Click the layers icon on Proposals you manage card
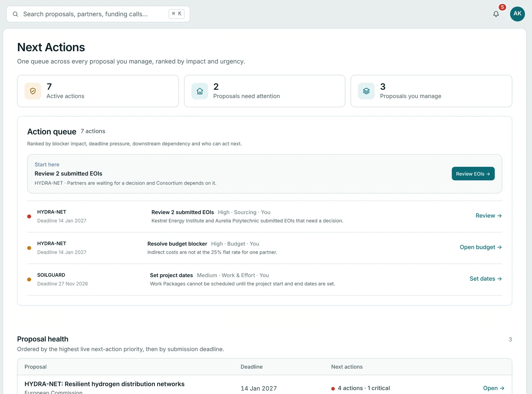The height and width of the screenshot is (394, 532). click(366, 91)
